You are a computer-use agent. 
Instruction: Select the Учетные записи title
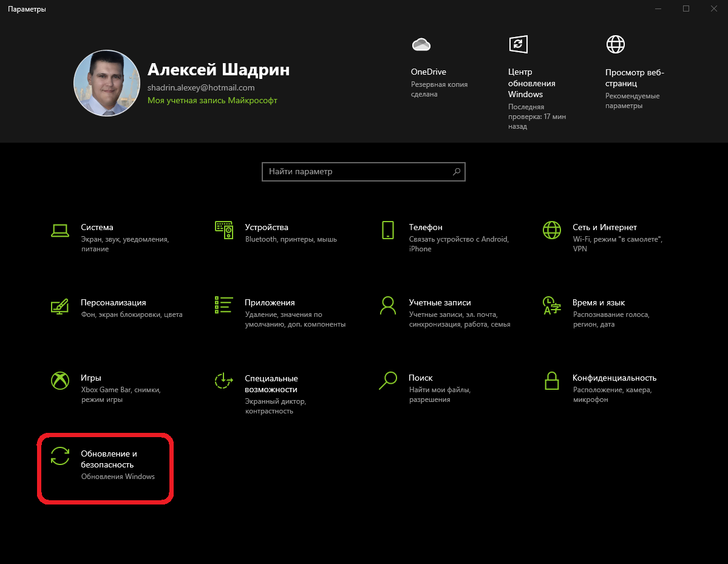[x=440, y=303]
